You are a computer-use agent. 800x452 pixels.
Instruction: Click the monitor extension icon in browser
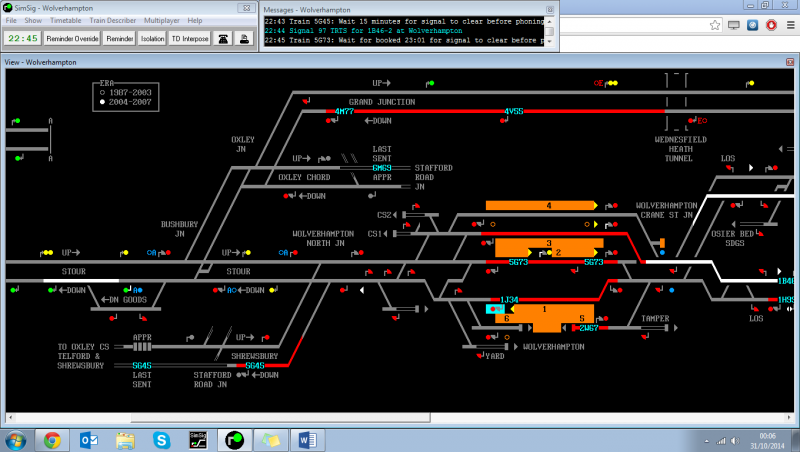[734, 25]
